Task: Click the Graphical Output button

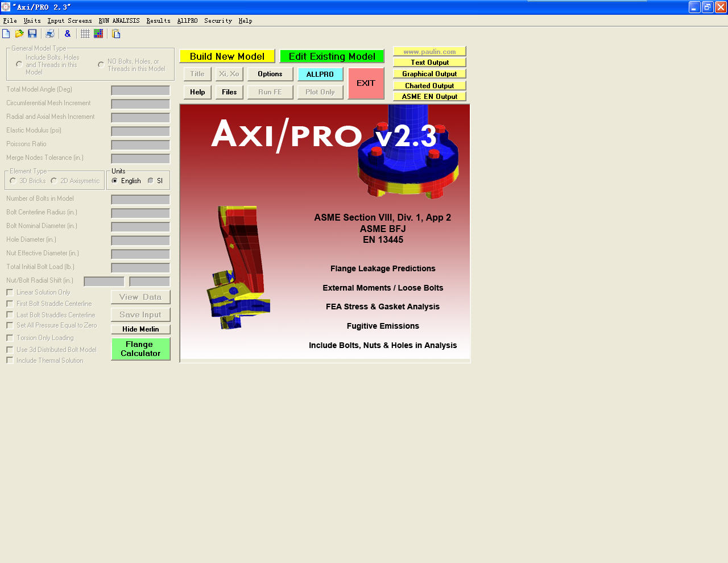Action: pyautogui.click(x=429, y=74)
